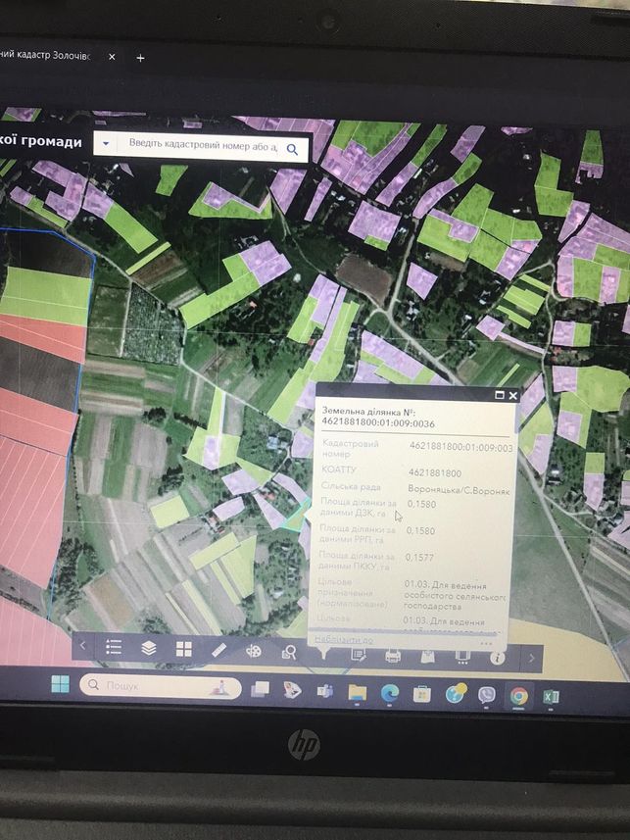This screenshot has width=630, height=840.
Task: Open Task View on the taskbar
Action: pyautogui.click(x=260, y=689)
